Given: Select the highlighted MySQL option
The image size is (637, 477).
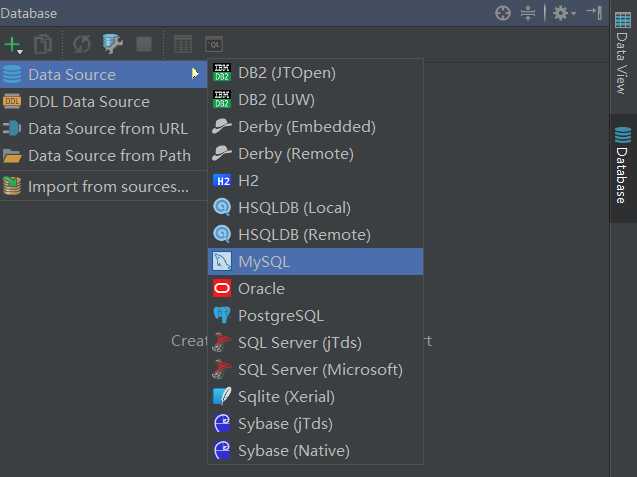Looking at the screenshot, I should click(315, 262).
